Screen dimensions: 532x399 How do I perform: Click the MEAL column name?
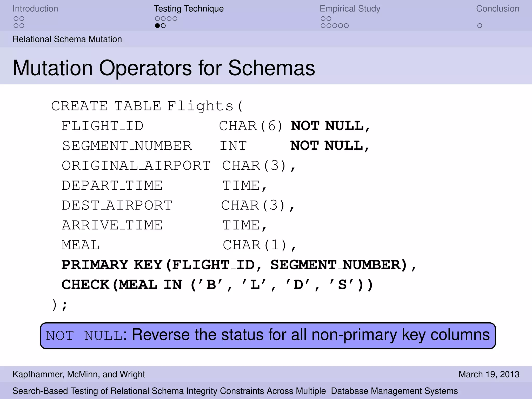tap(81, 245)
